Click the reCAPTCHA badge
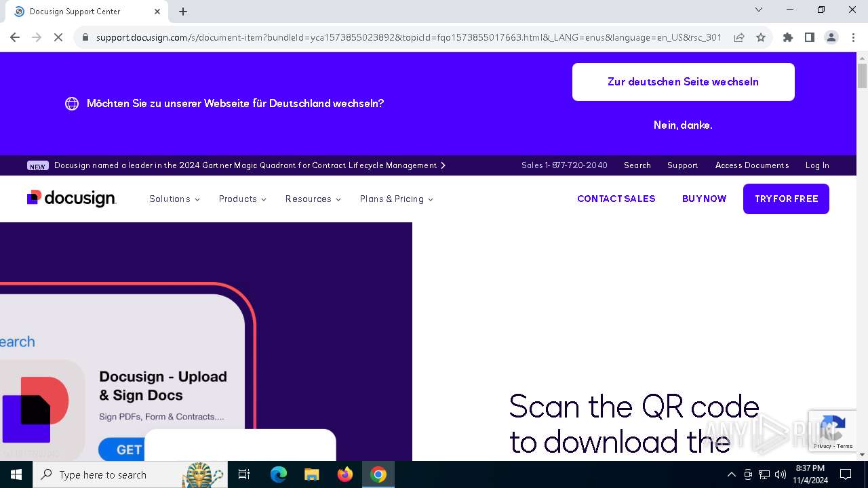The height and width of the screenshot is (488, 868). pos(833,431)
